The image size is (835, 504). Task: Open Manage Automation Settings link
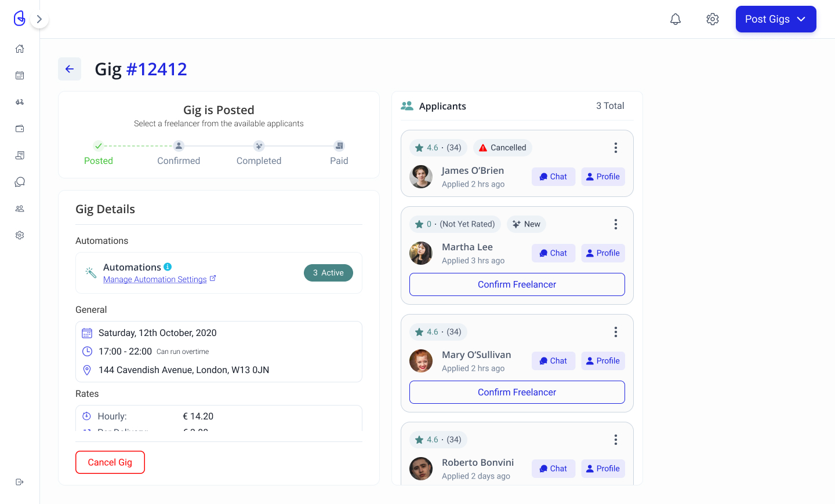[x=159, y=279]
